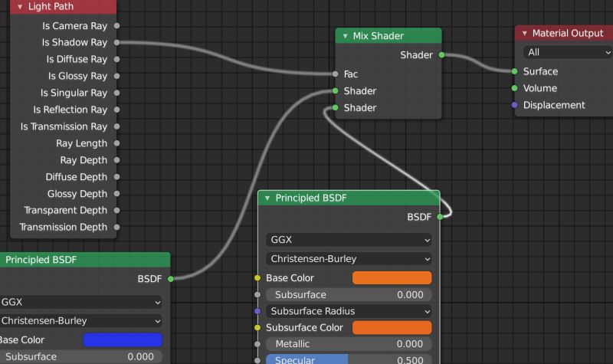Click the Metallic 0.000 value slider

pyautogui.click(x=349, y=344)
